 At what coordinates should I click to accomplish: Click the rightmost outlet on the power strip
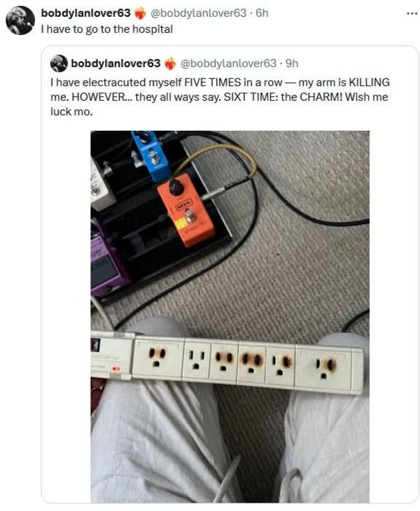pyautogui.click(x=325, y=365)
